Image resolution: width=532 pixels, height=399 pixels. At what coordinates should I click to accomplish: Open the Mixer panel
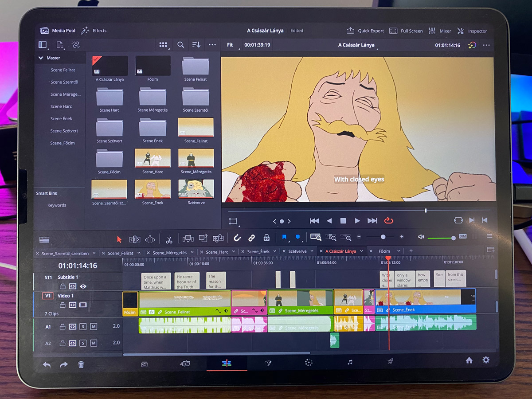coord(440,31)
